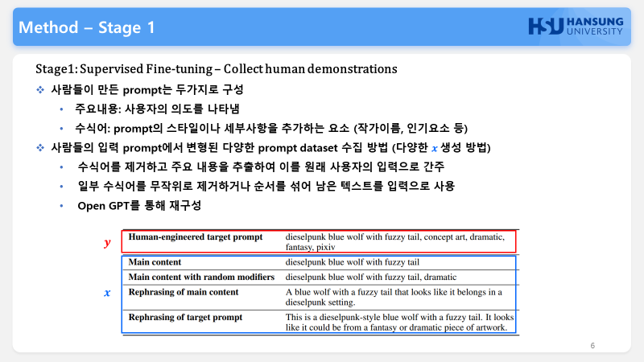
Task: Click the cell ending exactly 'with fuzzy tail' in Main content row
Action: [353, 262]
